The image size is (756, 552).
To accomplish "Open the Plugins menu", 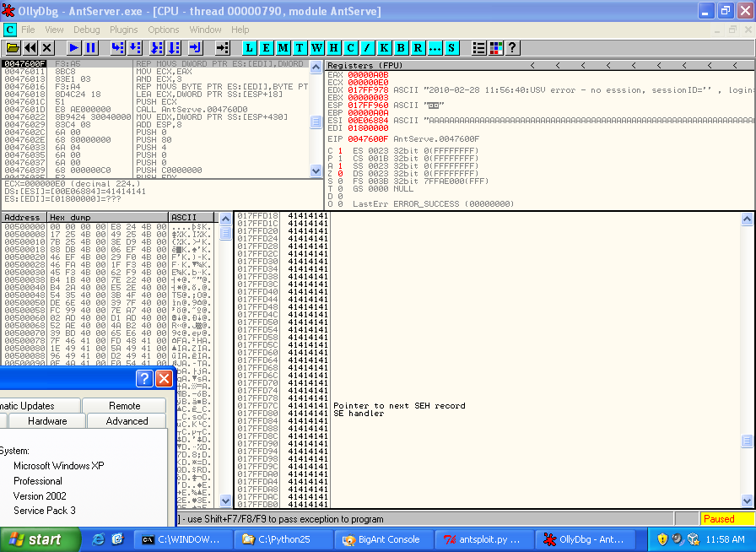I will [124, 30].
